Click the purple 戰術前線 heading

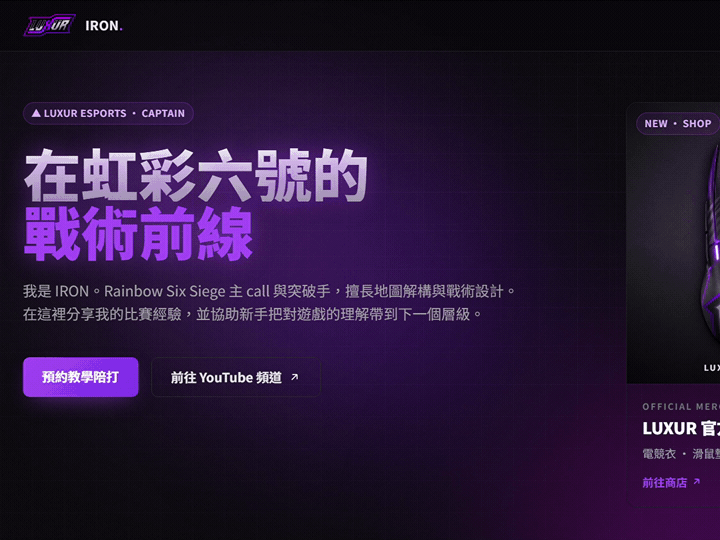pos(138,233)
